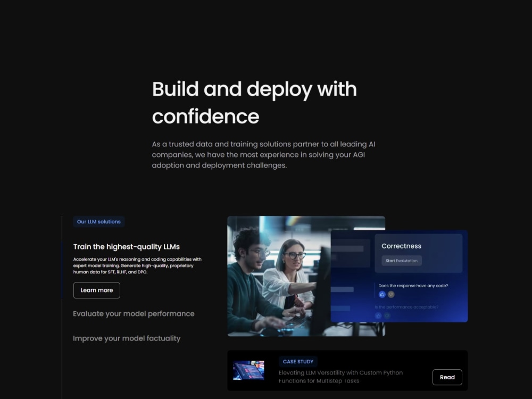Image resolution: width=532 pixels, height=399 pixels.
Task: Click the CASE STUDY label badge
Action: (298, 362)
